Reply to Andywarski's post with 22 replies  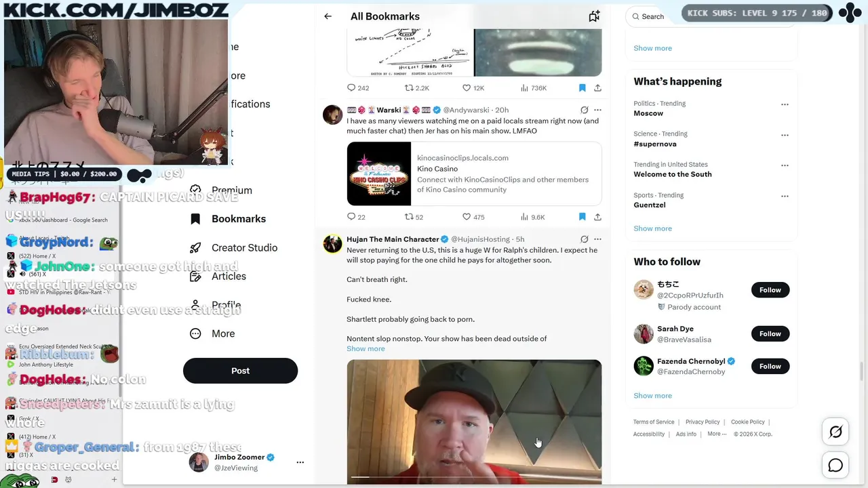356,217
